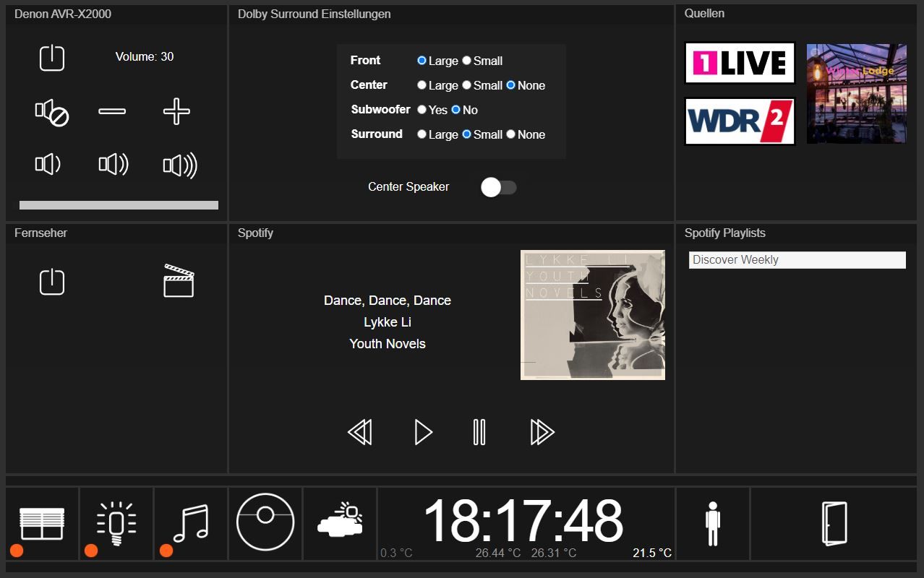
Task: Click the 21.5 °C temperature value
Action: (652, 553)
